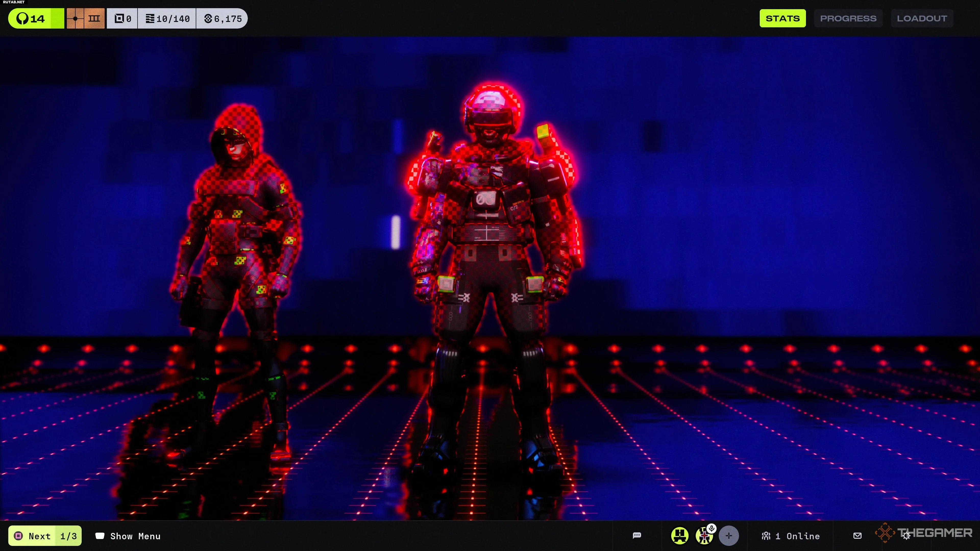Click the Next 1/3 button
Viewport: 980px width, 551px height.
pyautogui.click(x=45, y=536)
